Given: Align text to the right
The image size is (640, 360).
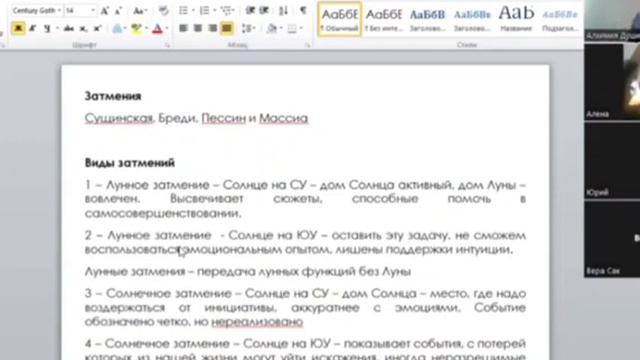Looking at the screenshot, I should [x=212, y=28].
